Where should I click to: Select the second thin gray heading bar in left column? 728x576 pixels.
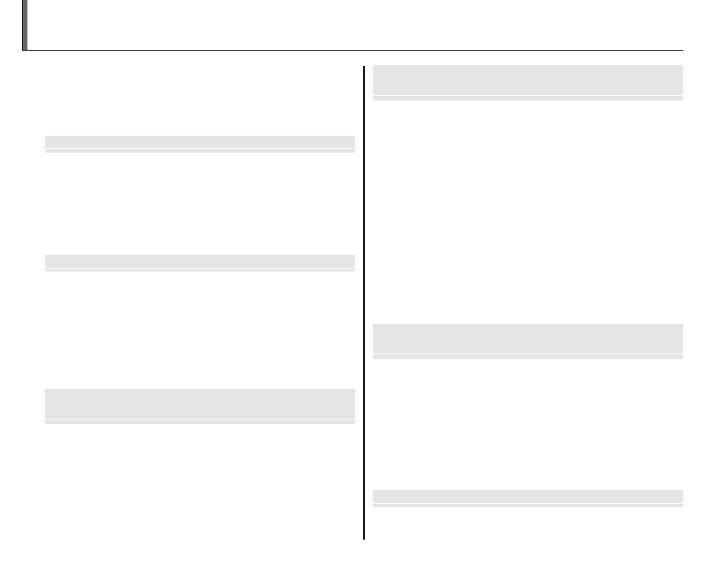[200, 261]
